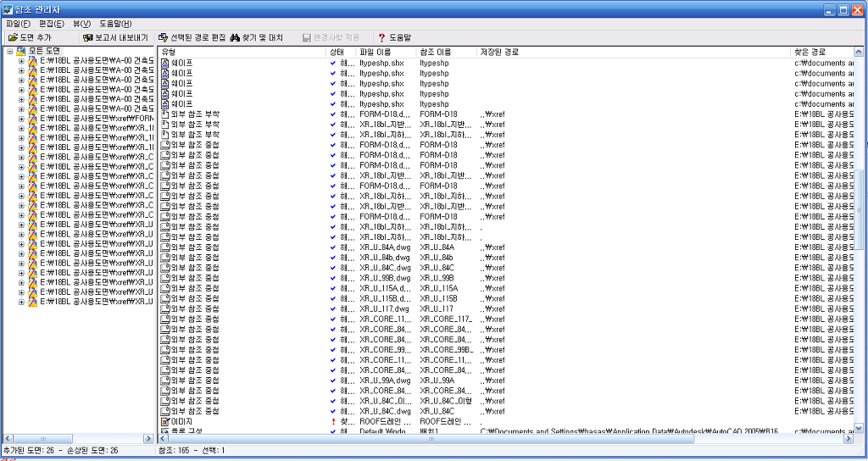This screenshot has width=868, height=461.
Task: Sort by the 참조 이름 column header
Action: 446,52
